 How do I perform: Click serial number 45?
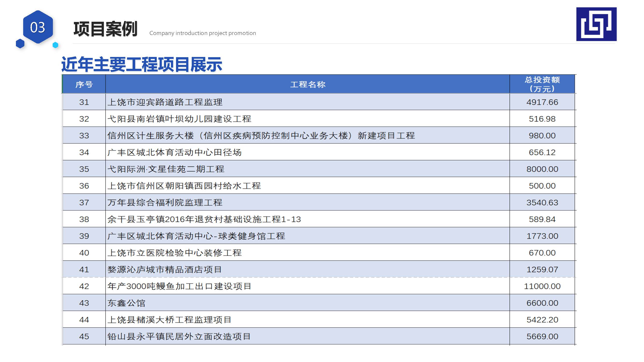84,336
